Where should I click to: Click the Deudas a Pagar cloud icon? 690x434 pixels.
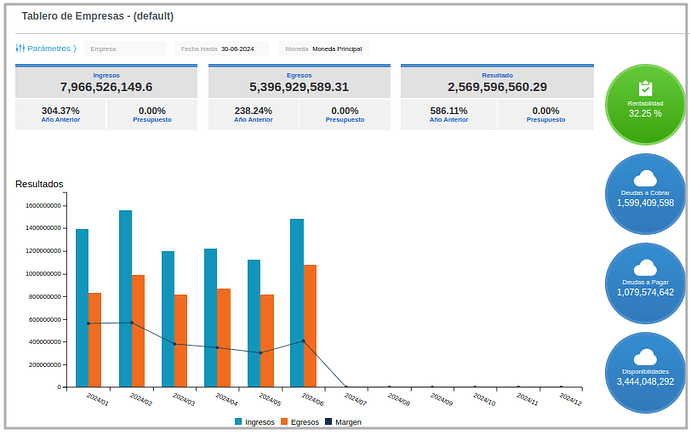point(645,267)
